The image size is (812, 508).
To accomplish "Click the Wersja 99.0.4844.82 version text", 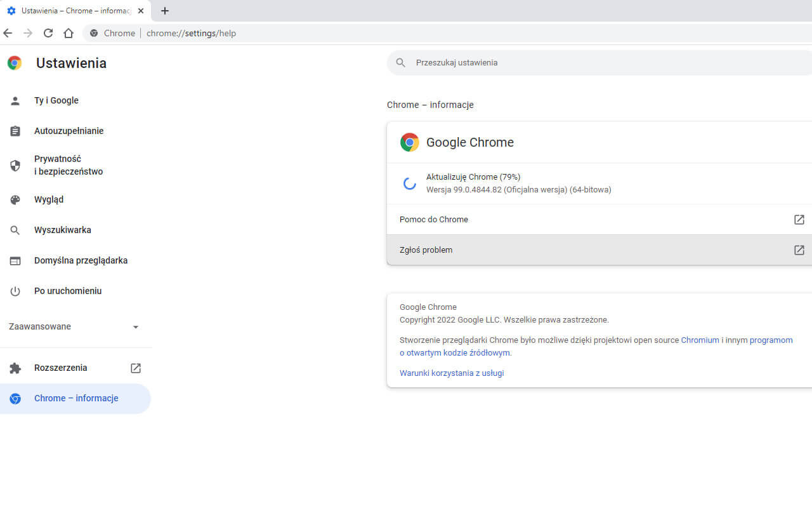I will 519,190.
